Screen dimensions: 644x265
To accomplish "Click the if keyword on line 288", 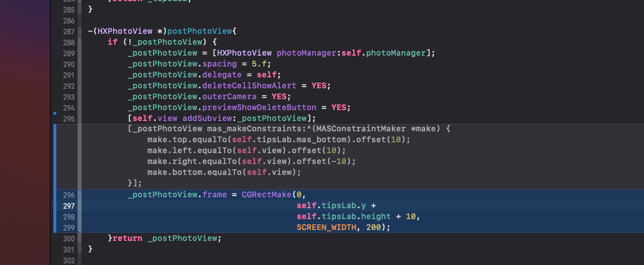I will [x=112, y=42].
